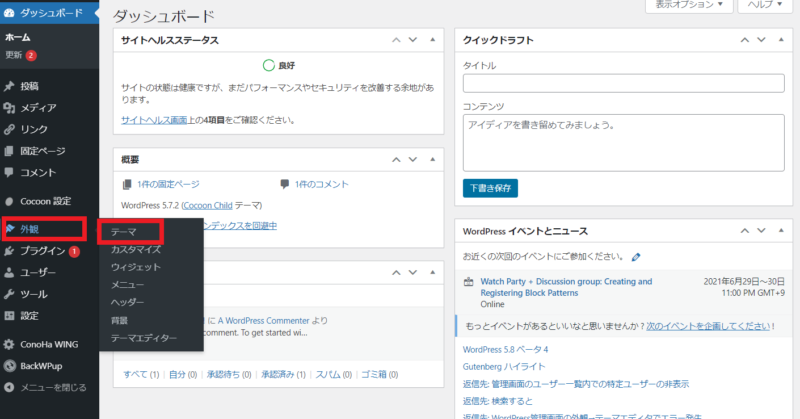Move 概要 panel up
The image size is (800, 419).
396,160
